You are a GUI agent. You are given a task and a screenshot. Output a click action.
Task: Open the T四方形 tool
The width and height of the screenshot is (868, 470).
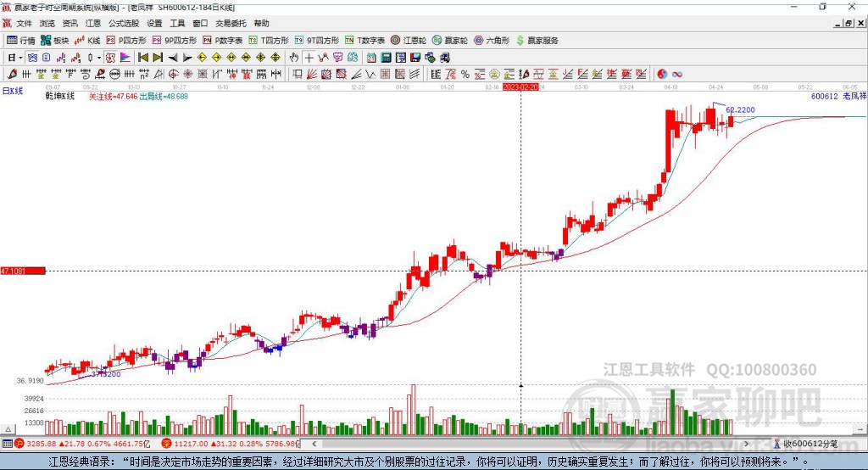click(x=269, y=41)
